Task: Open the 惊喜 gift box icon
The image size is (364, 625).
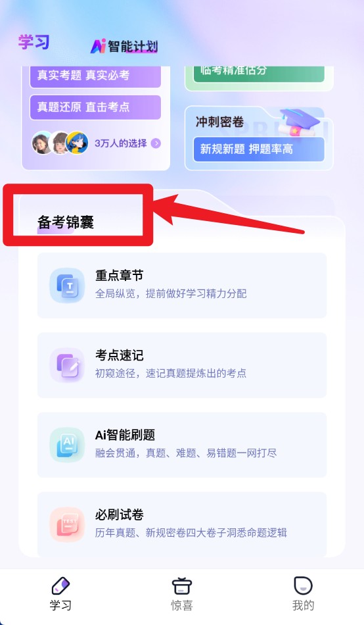Action: pos(182,586)
